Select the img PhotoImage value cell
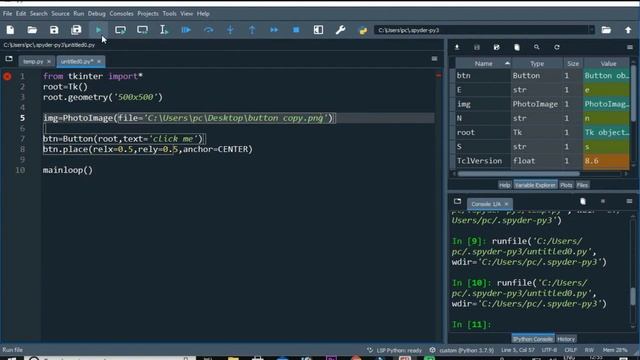 pos(606,104)
